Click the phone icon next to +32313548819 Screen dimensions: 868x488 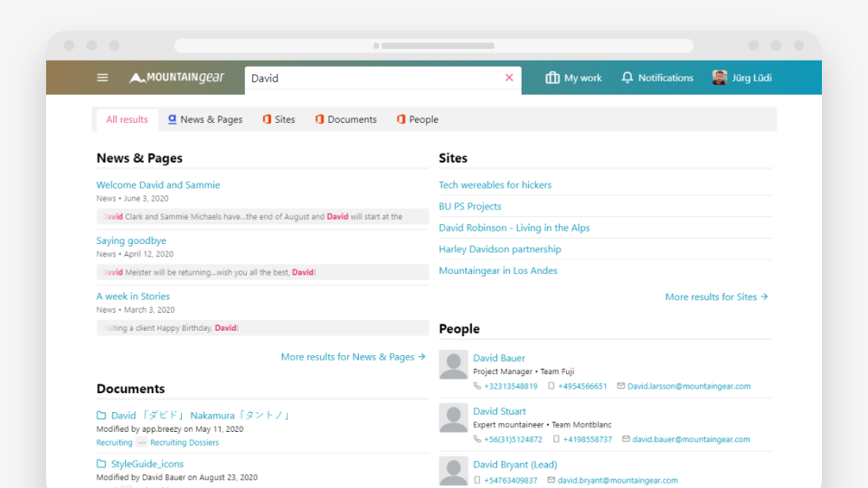(x=477, y=386)
